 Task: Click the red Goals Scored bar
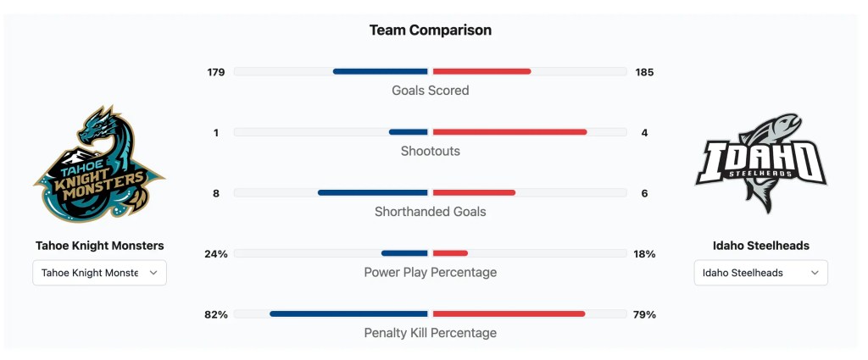pyautogui.click(x=481, y=72)
